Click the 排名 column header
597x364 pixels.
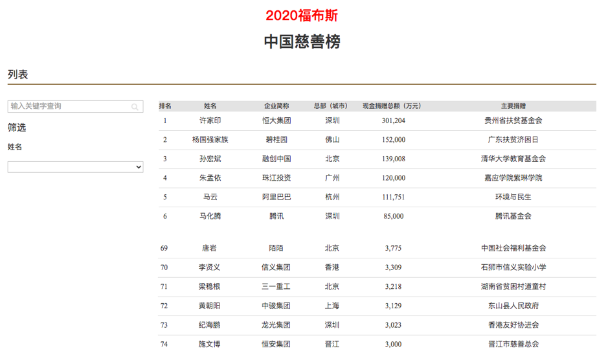[x=165, y=106]
